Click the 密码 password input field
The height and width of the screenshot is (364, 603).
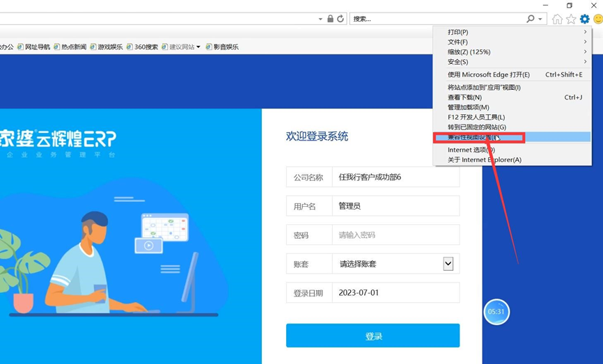pos(395,235)
